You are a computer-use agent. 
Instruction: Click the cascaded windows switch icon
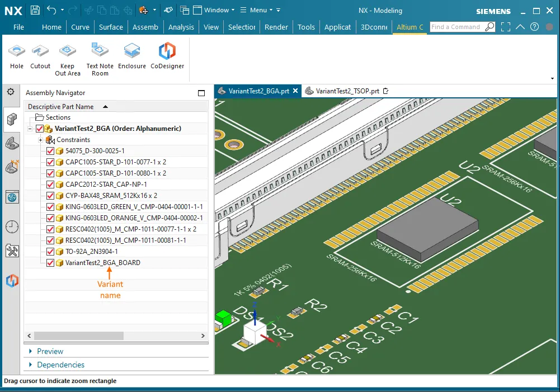185,10
